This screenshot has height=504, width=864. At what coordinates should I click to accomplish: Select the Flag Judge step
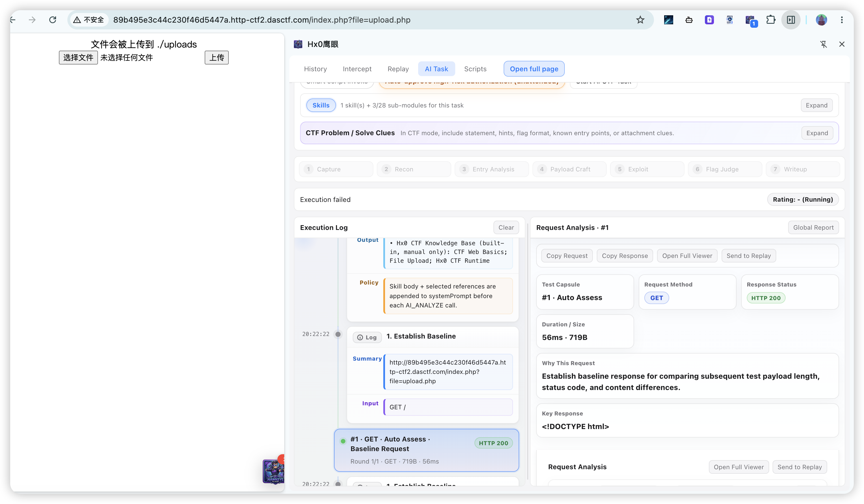coord(725,169)
